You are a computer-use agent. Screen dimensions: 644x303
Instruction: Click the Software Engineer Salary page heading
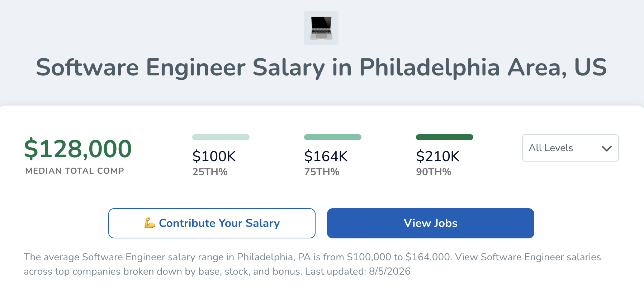pyautogui.click(x=321, y=67)
